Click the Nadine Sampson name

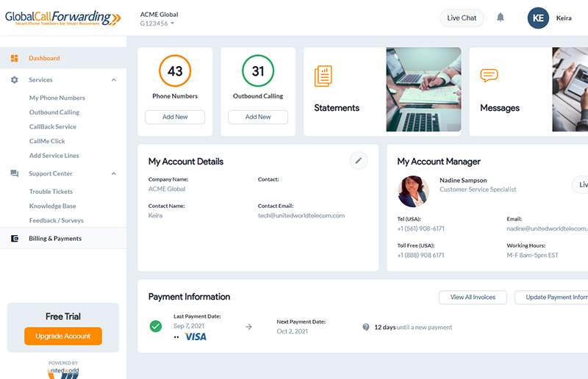coord(463,180)
